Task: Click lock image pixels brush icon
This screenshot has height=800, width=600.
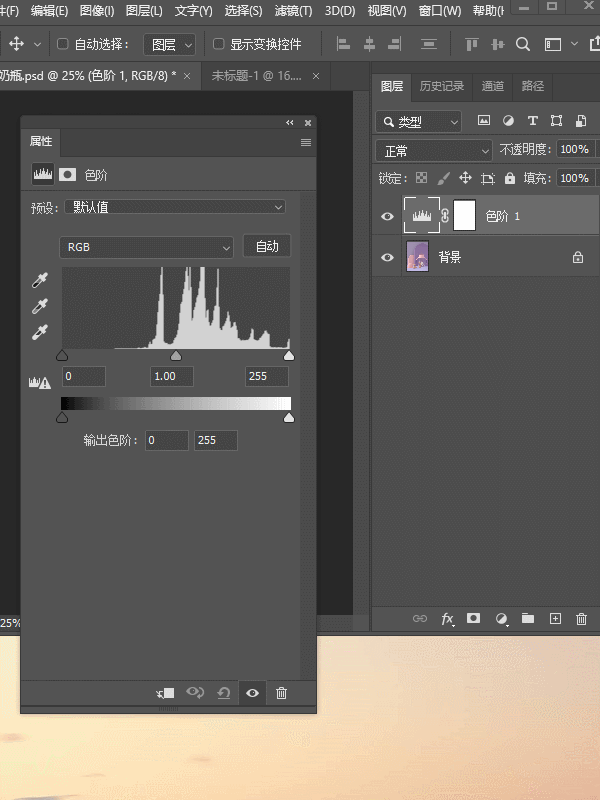Action: point(443,178)
